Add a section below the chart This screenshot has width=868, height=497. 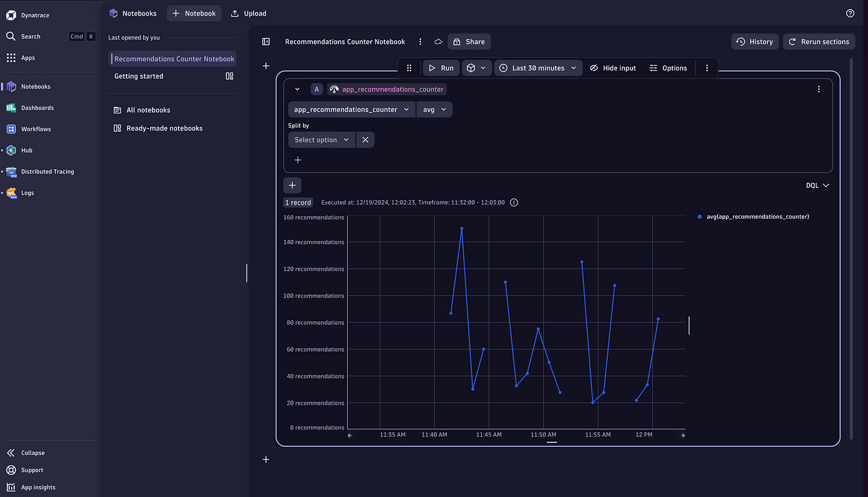(x=266, y=460)
